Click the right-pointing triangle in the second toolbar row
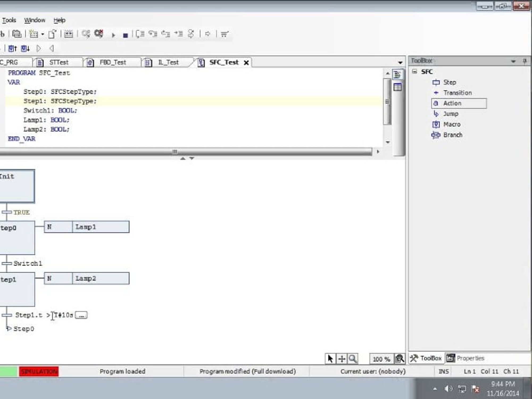The height and width of the screenshot is (399, 532). (x=39, y=48)
